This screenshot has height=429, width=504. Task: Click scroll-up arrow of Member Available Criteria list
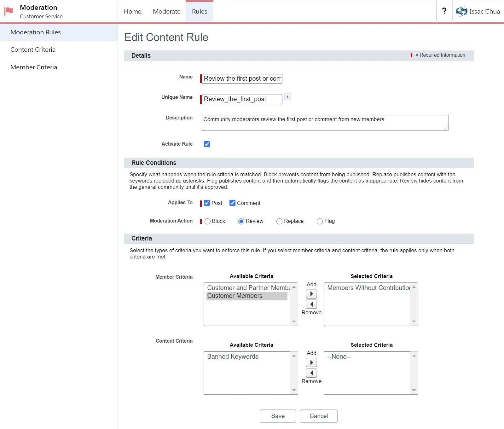294,287
